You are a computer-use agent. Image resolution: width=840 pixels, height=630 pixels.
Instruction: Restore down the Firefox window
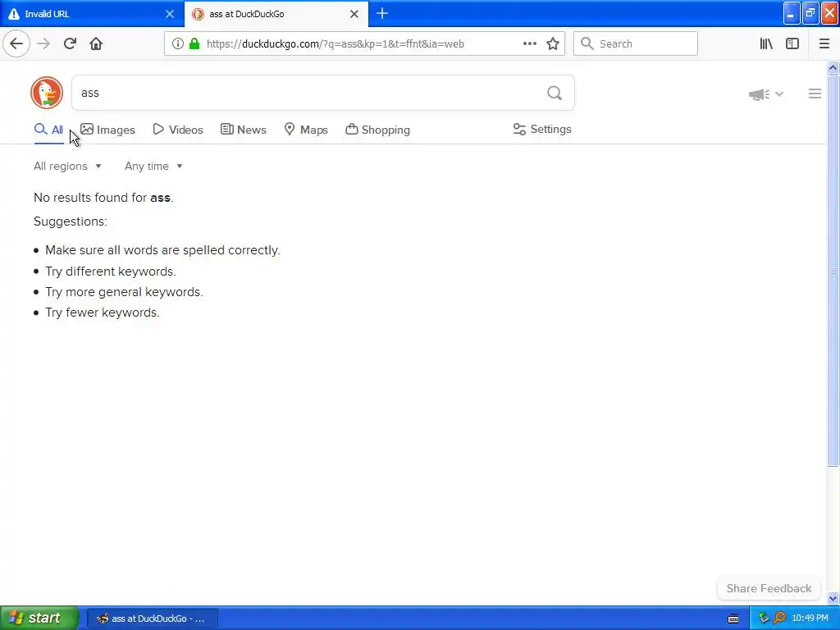coord(810,13)
